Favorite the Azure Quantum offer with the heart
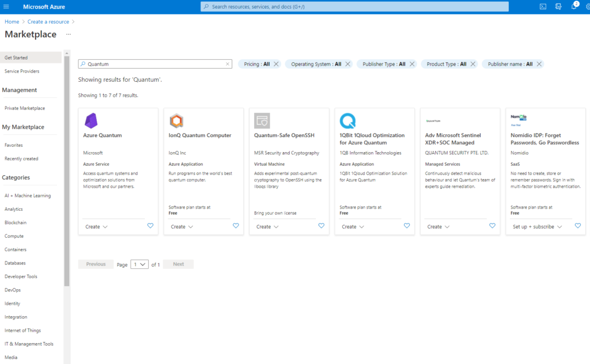Image resolution: width=590 pixels, height=364 pixels. (150, 226)
